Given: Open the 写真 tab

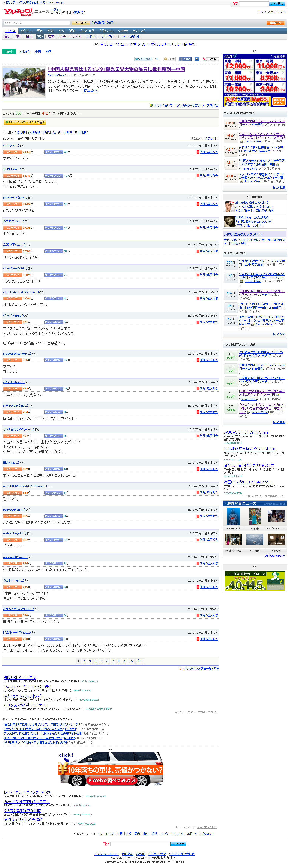Looking at the screenshot, I should (x=40, y=31).
